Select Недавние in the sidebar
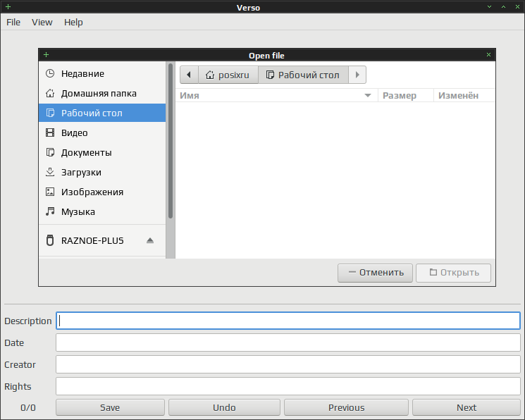 click(101, 73)
